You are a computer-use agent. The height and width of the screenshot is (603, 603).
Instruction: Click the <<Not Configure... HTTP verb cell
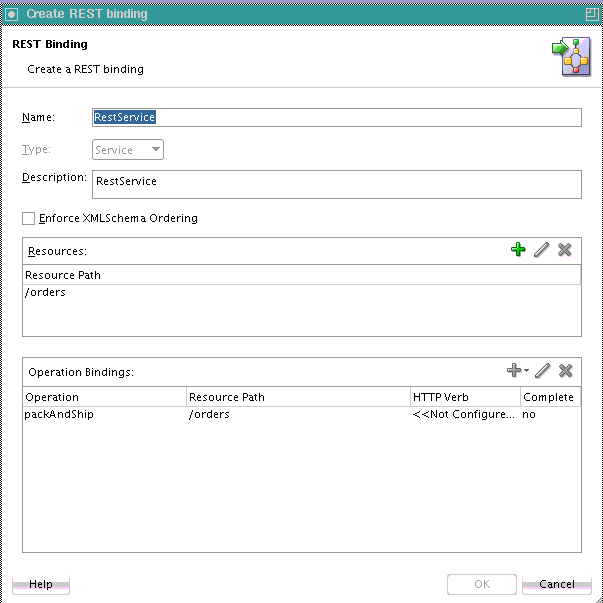[465, 414]
